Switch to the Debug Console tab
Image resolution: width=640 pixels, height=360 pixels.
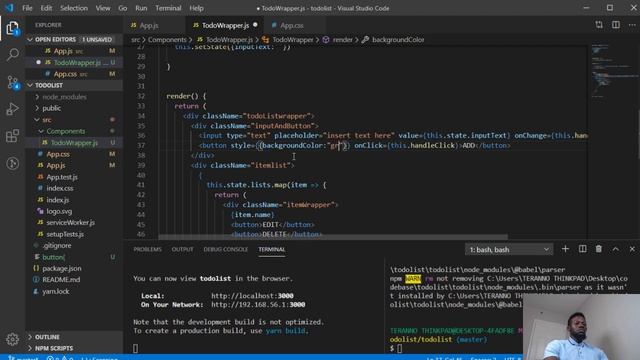(226, 249)
